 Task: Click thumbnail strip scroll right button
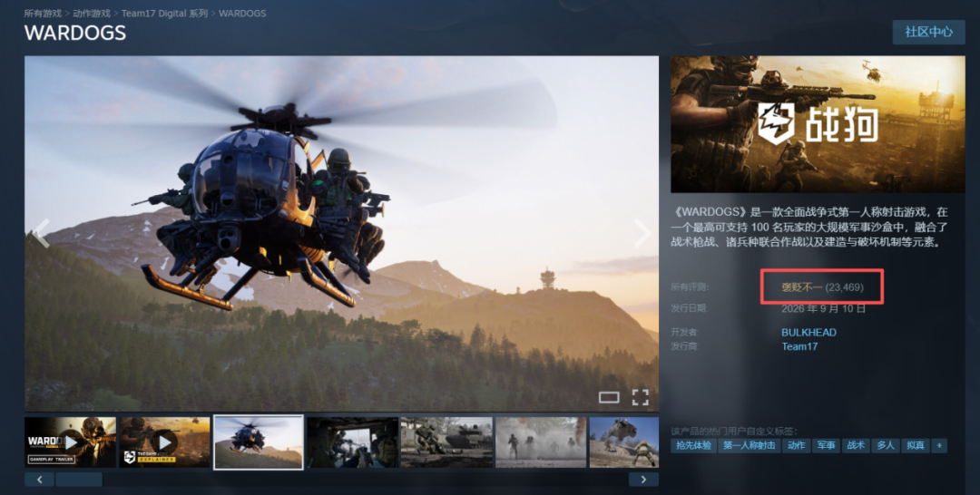pos(643,480)
